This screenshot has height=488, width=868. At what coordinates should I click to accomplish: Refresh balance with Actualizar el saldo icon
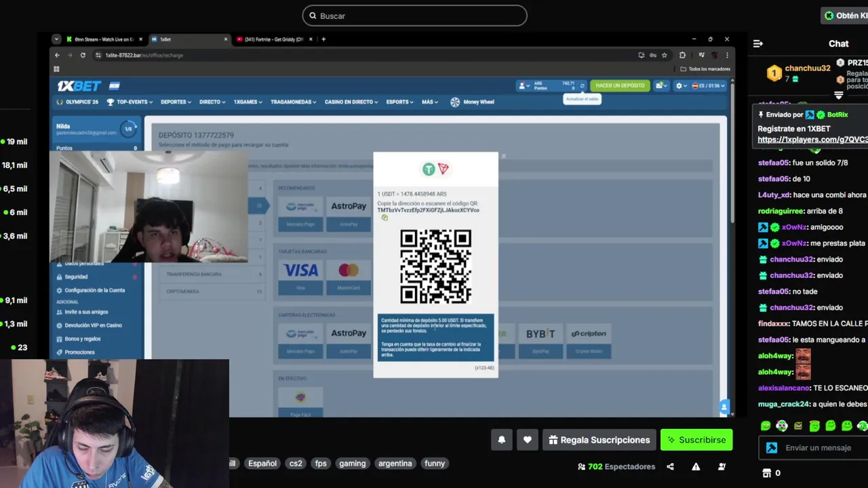[582, 86]
